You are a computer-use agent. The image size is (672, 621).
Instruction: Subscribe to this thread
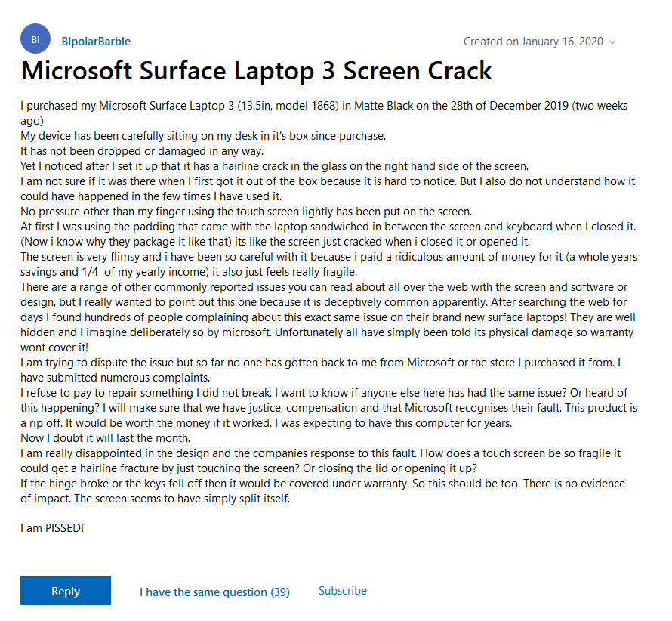pos(343,591)
